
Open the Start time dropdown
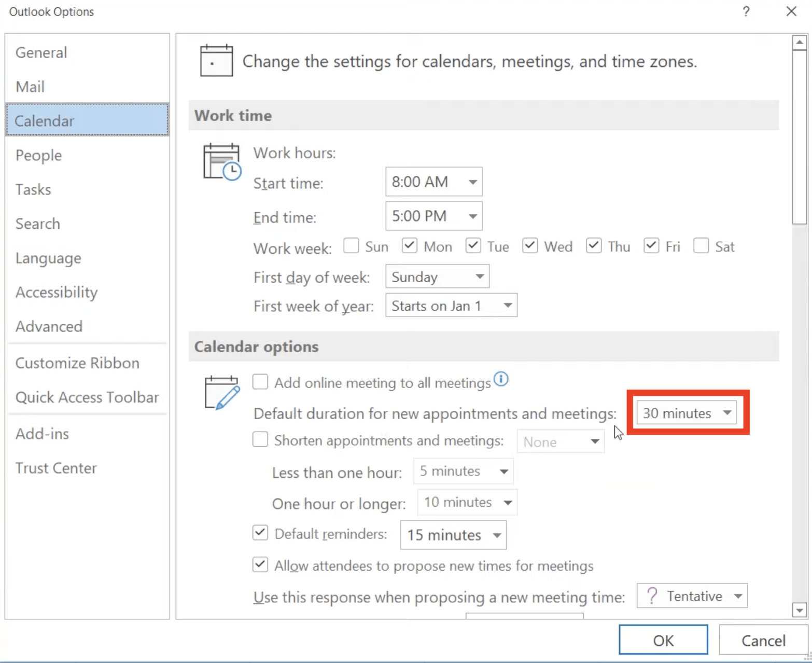(x=434, y=182)
